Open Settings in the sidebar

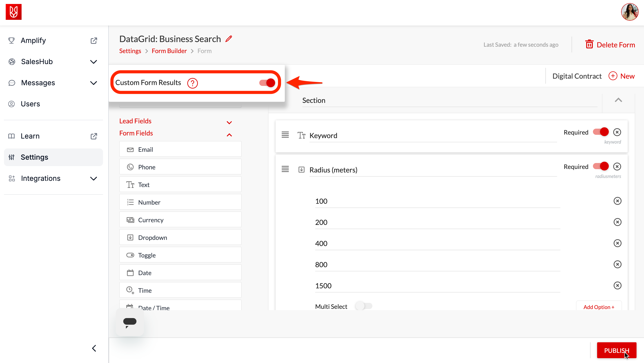(x=35, y=157)
